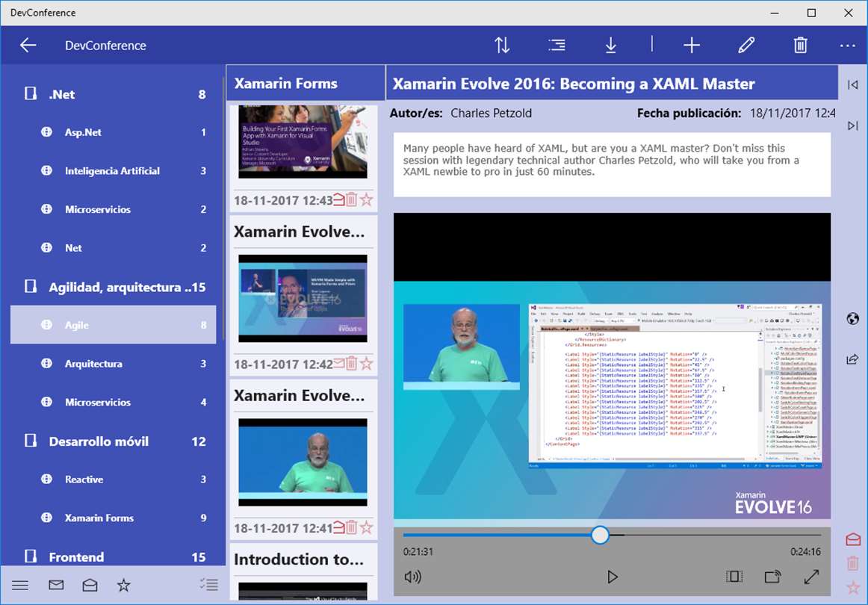Delete the video with the right sidebar trash icon
This screenshot has width=868, height=605.
[853, 563]
